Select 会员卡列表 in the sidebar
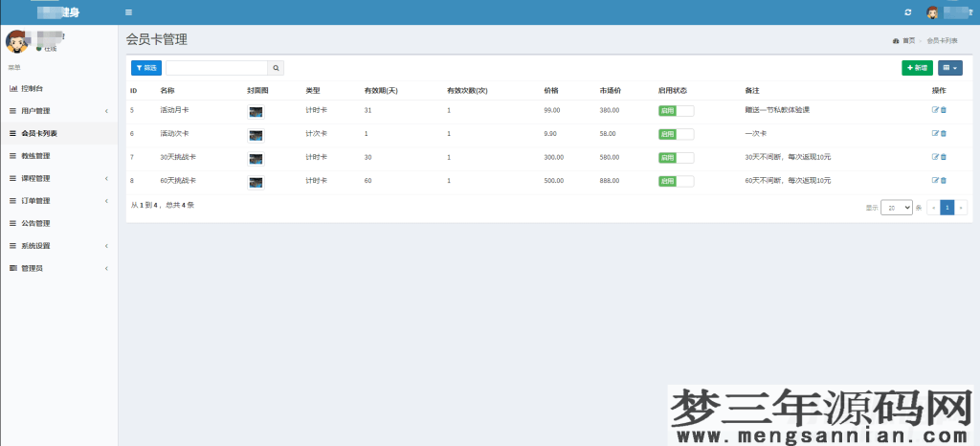The width and height of the screenshot is (980, 446). coord(58,134)
